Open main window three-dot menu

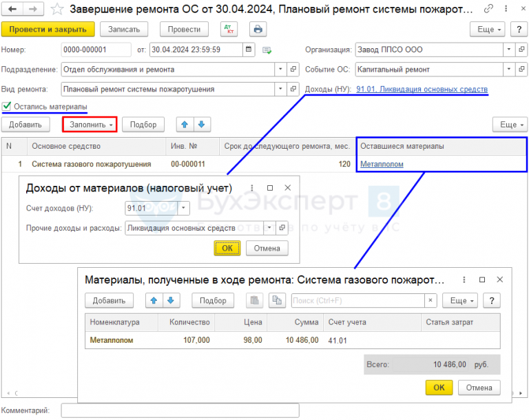click(x=506, y=9)
